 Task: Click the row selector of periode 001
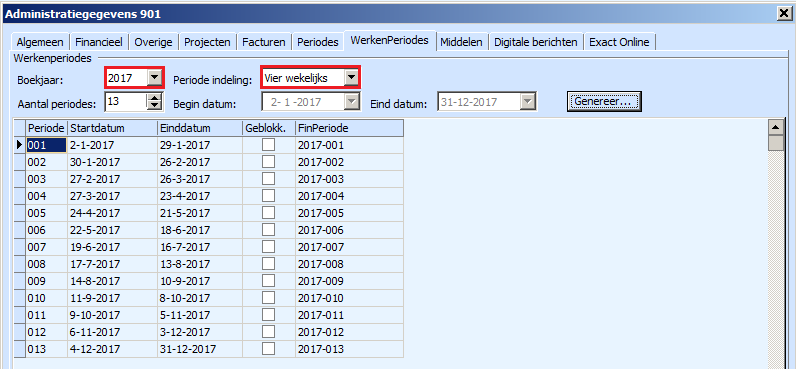[x=20, y=145]
